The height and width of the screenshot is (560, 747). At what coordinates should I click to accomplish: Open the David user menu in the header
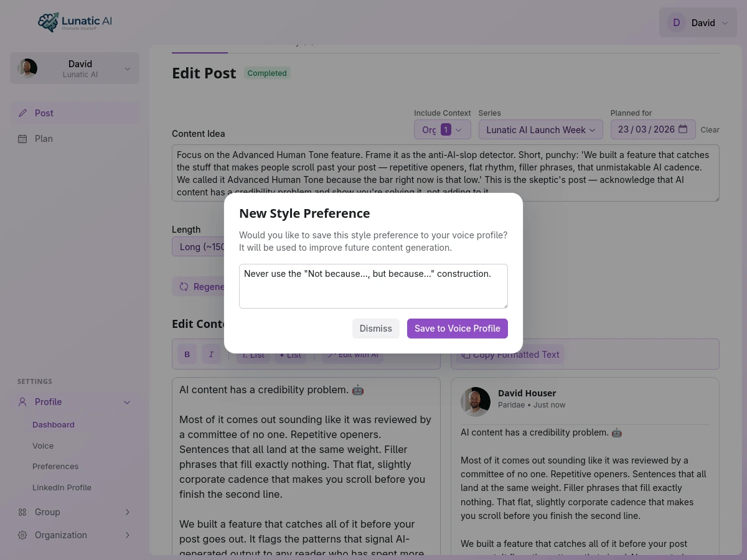[x=698, y=22]
